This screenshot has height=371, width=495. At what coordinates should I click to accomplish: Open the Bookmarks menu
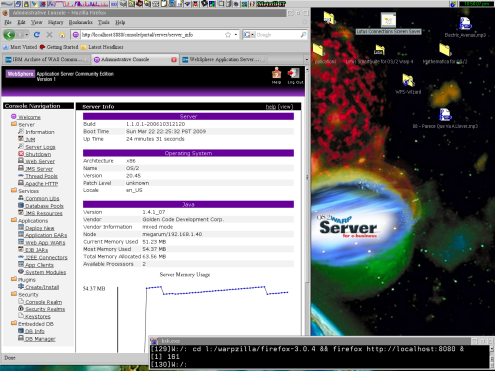[80, 22]
